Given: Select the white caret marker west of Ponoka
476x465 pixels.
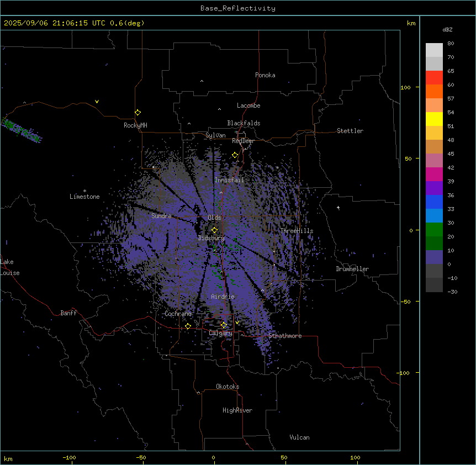Looking at the screenshot, I should (x=202, y=81).
